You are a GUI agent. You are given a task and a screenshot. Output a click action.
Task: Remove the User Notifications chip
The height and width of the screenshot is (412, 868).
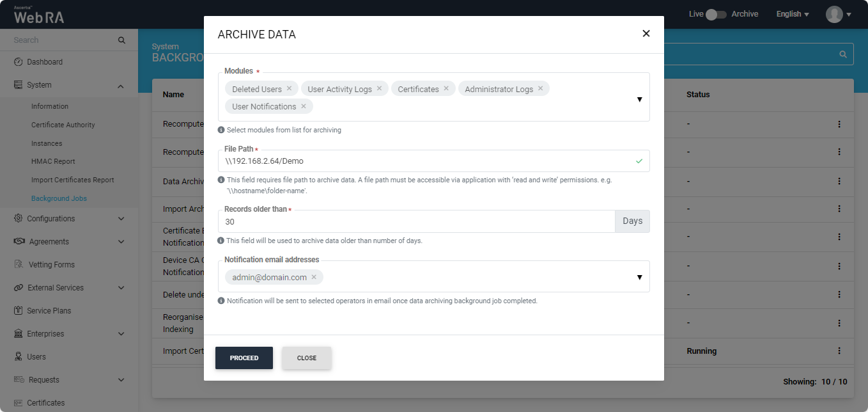(x=304, y=106)
